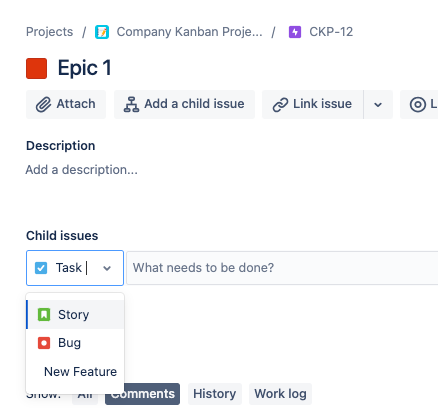This screenshot has width=438, height=408.
Task: Click the child issue hierarchy icon
Action: tap(131, 104)
